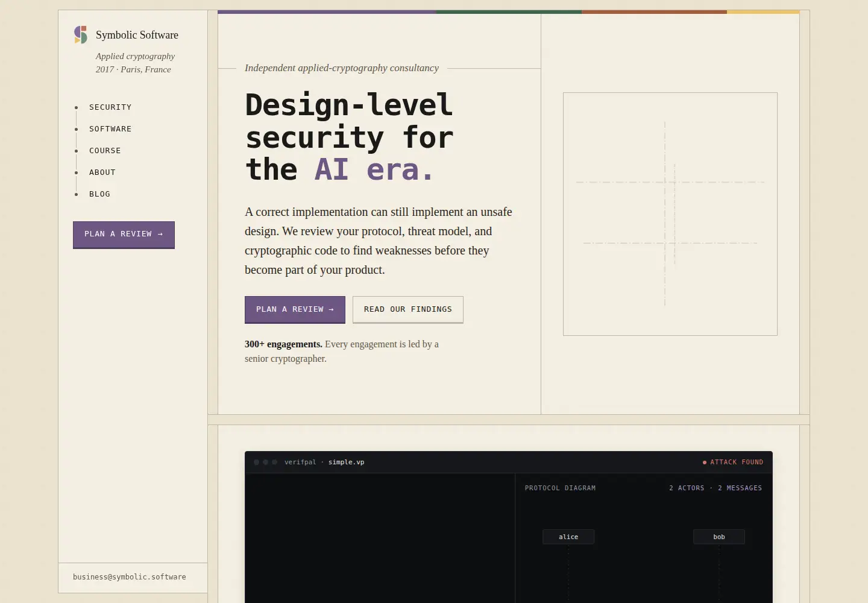
Task: Select the alice actor node
Action: coord(568,537)
